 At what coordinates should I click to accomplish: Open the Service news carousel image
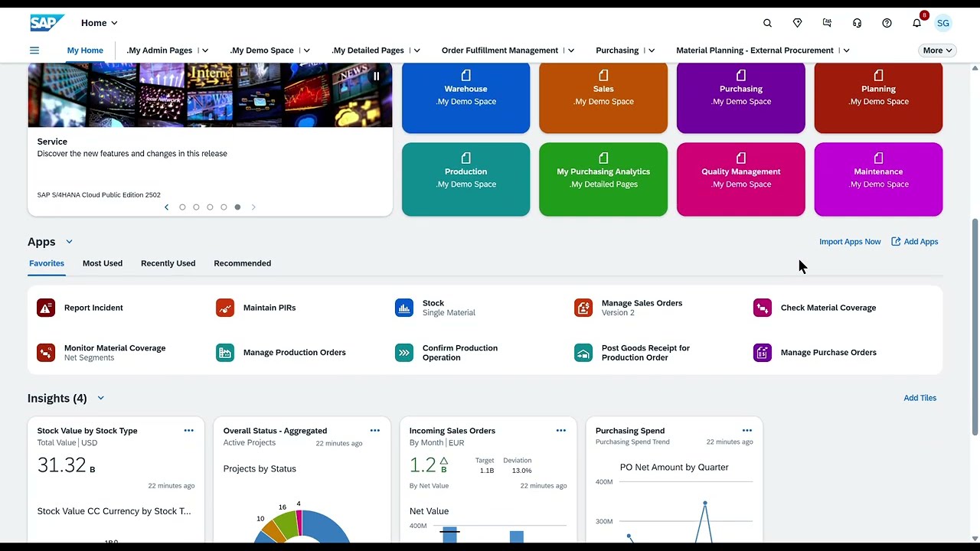pyautogui.click(x=210, y=95)
